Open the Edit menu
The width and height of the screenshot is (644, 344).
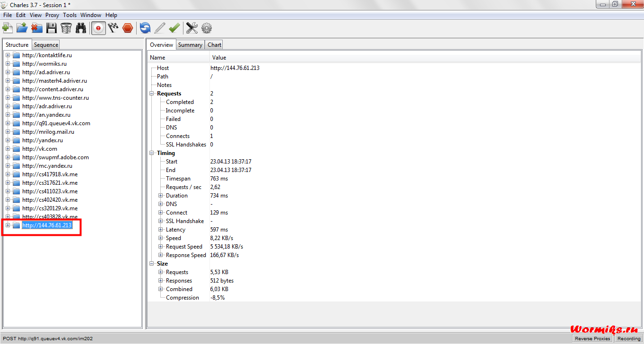(21, 15)
